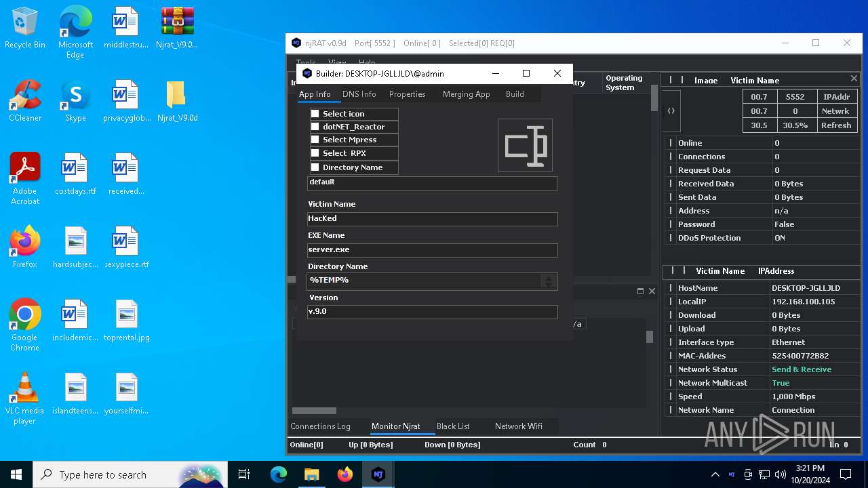This screenshot has height=488, width=868.
Task: Open Connections Log tab
Action: tap(320, 426)
